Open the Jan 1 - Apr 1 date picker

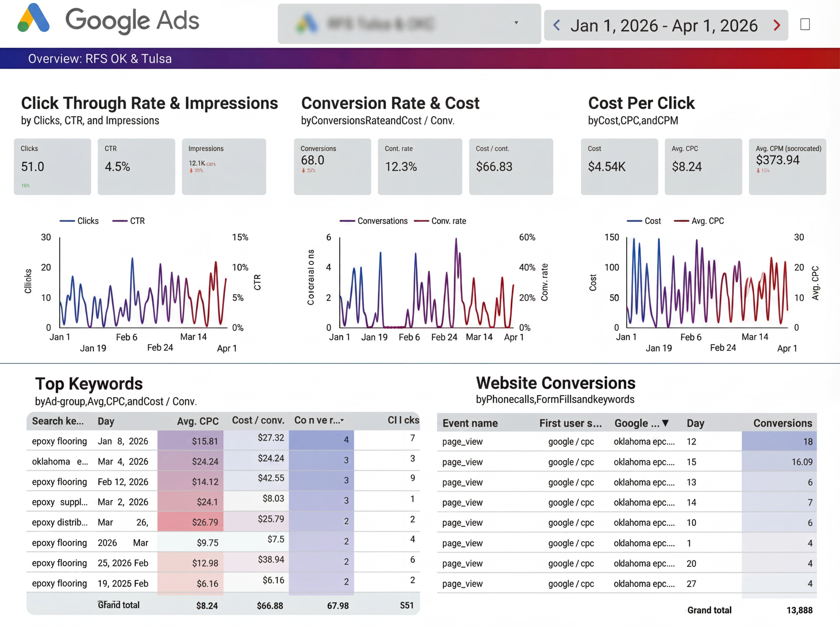(x=664, y=26)
